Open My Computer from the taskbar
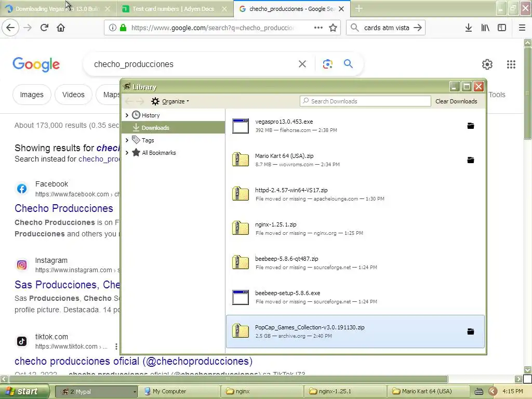The height and width of the screenshot is (399, 532). point(179,392)
